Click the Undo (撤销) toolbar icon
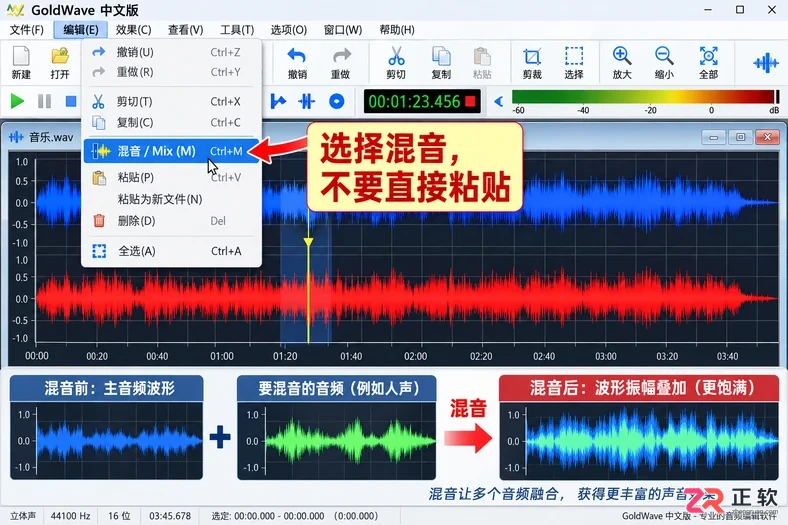 [297, 56]
